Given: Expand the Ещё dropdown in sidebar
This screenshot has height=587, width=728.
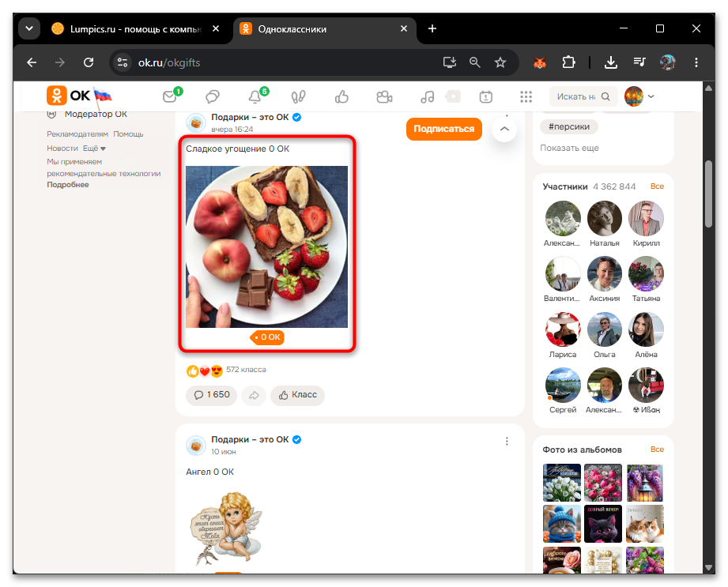Looking at the screenshot, I should (94, 149).
